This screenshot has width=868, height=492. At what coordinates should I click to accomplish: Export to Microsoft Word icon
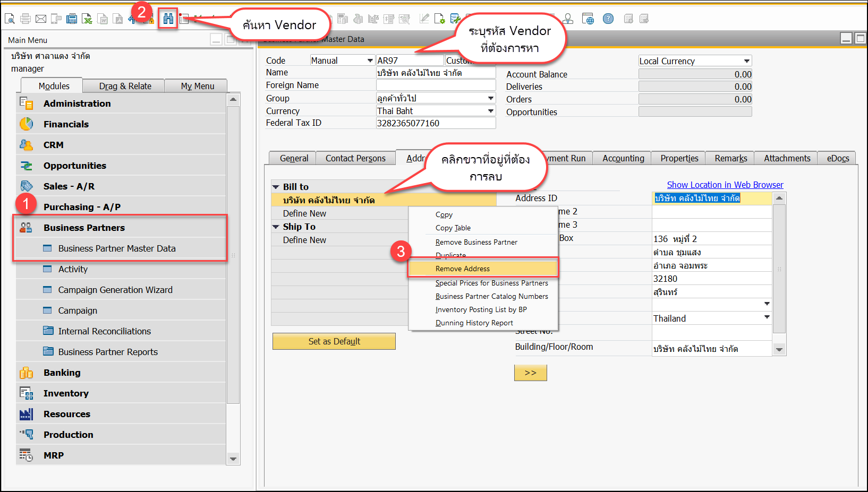(x=103, y=19)
